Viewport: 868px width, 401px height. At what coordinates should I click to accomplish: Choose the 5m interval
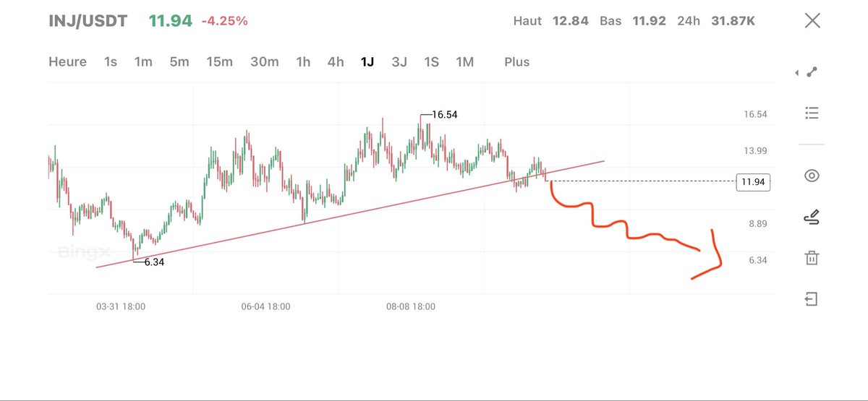[179, 62]
